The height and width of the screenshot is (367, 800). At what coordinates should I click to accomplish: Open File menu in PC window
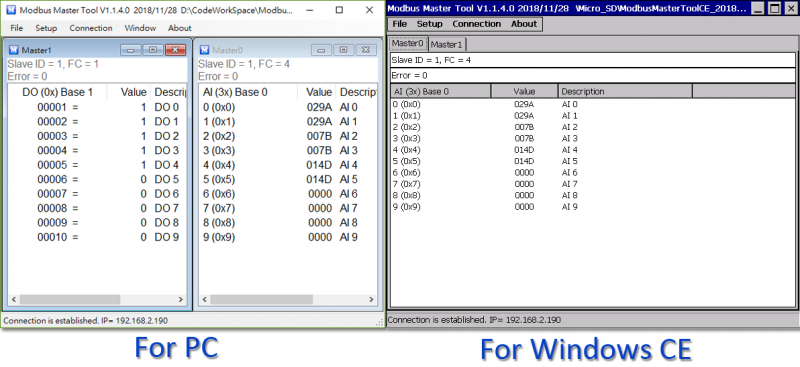coord(16,28)
